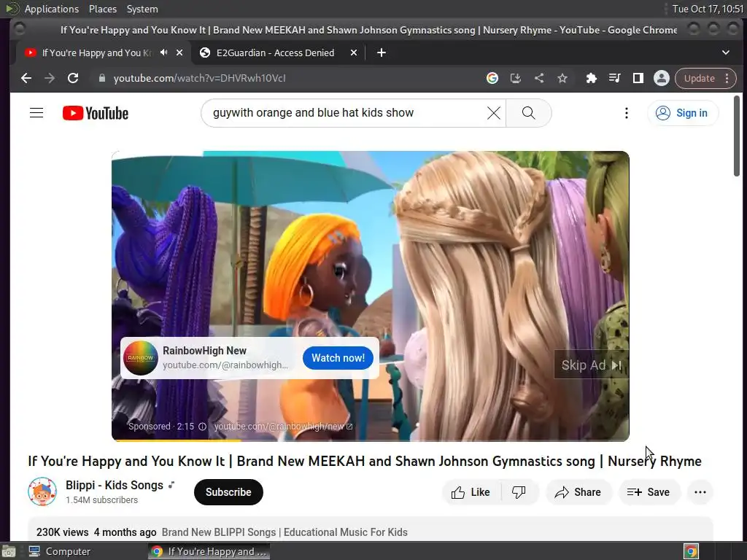Image resolution: width=747 pixels, height=560 pixels.
Task: Save the video to playlist
Action: tap(649, 492)
